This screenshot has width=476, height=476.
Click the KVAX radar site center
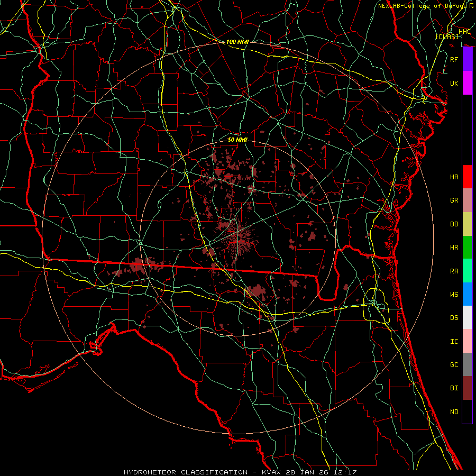[237, 238]
